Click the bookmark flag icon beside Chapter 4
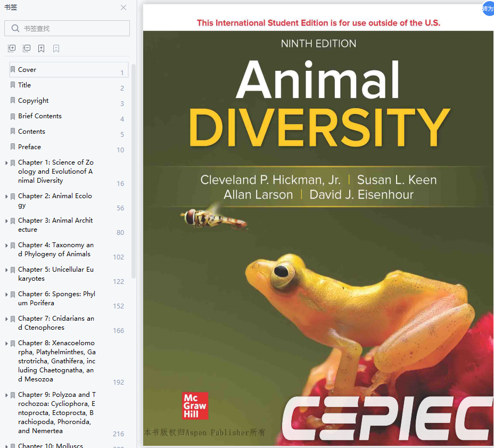The image size is (494, 448). (13, 246)
